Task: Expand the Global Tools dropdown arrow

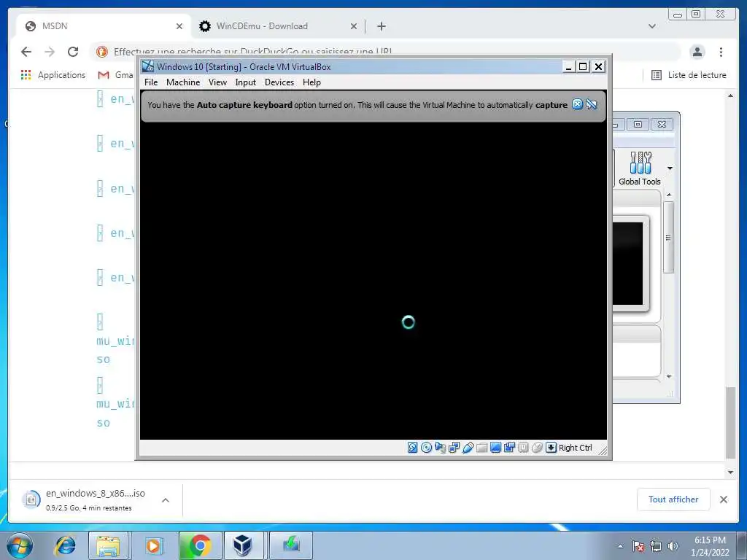Action: coord(670,168)
